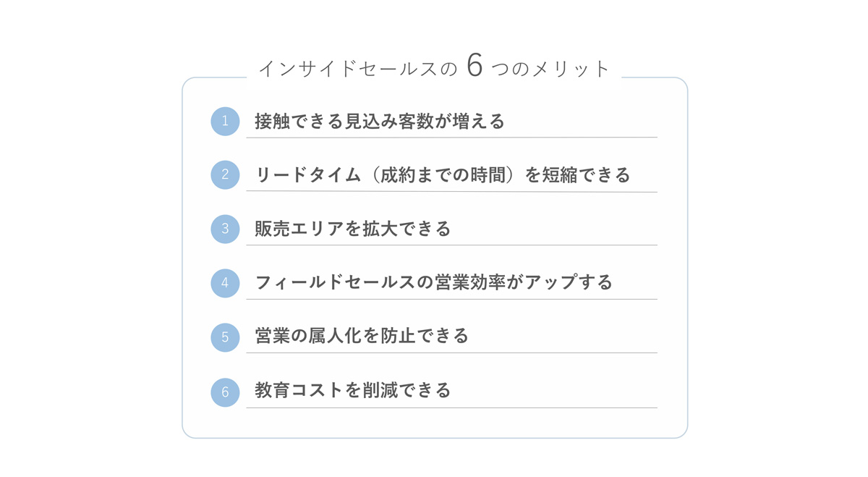Click the divider line under item 3
868x477 pixels.
[451, 245]
